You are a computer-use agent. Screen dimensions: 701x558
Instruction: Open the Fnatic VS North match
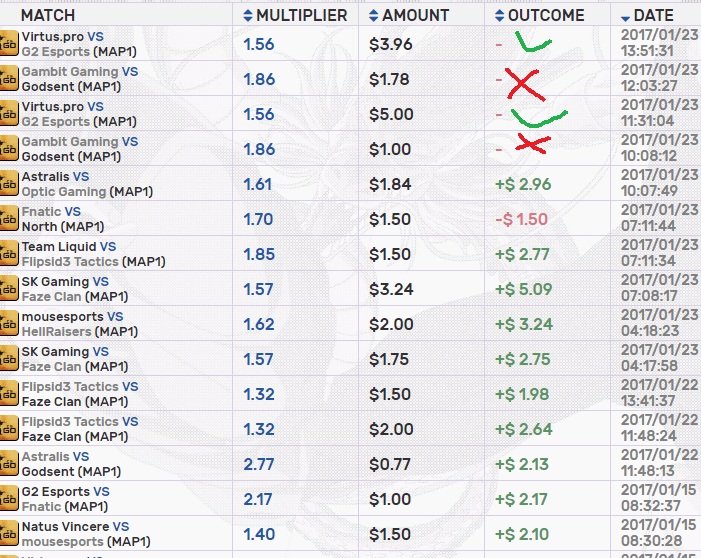click(x=63, y=219)
